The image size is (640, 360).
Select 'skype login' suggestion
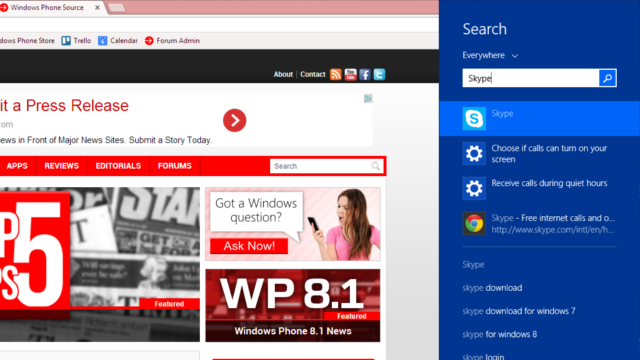point(483,357)
